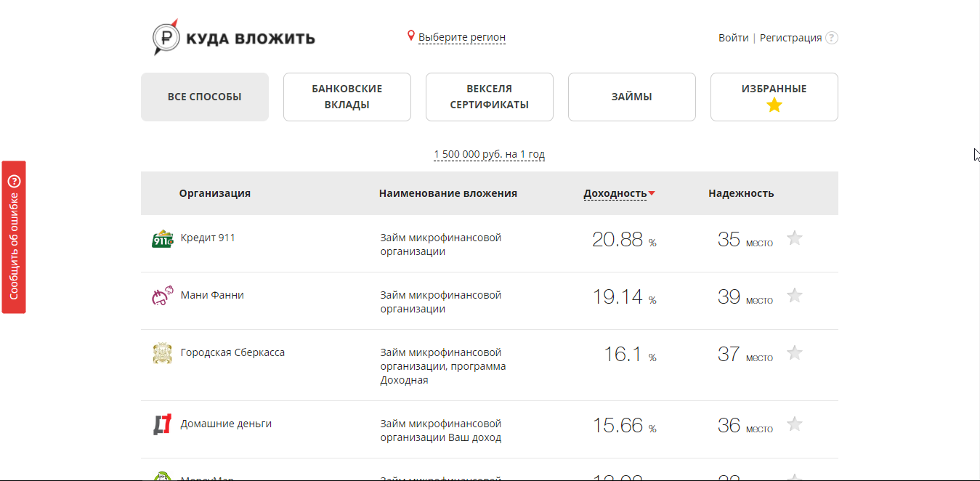Click the yellow star on ИЗБРАННЫЕ tab

[773, 105]
